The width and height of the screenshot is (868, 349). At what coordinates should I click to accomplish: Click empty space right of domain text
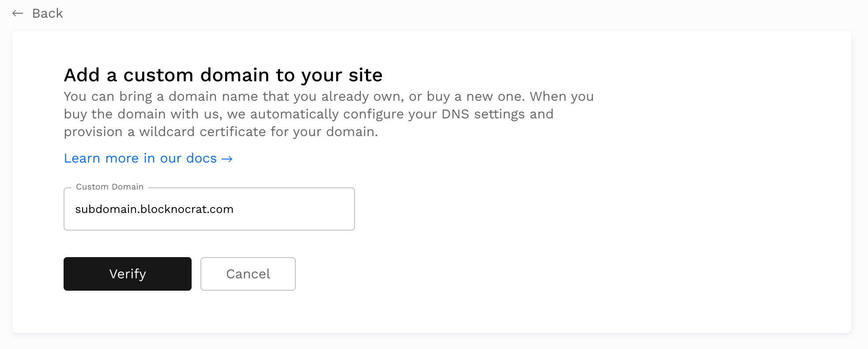(x=300, y=209)
